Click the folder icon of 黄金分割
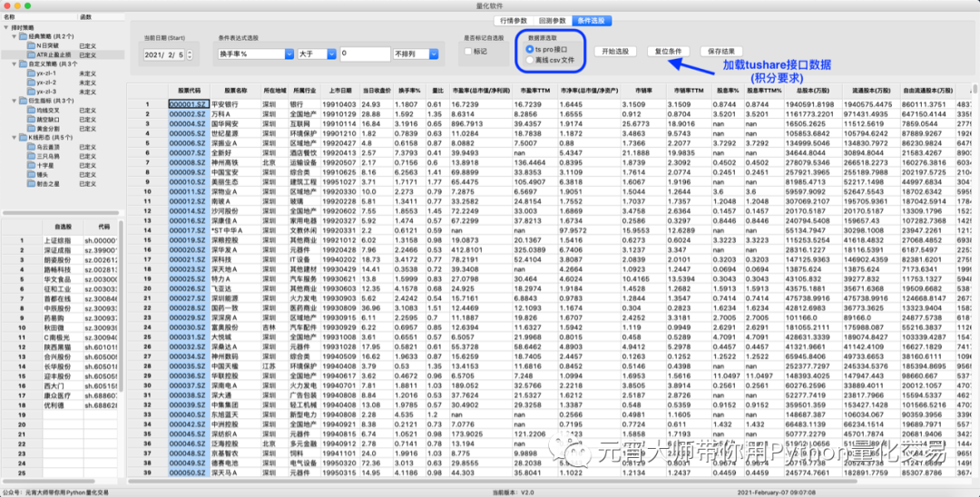This screenshot has height=497, width=980. (31, 129)
